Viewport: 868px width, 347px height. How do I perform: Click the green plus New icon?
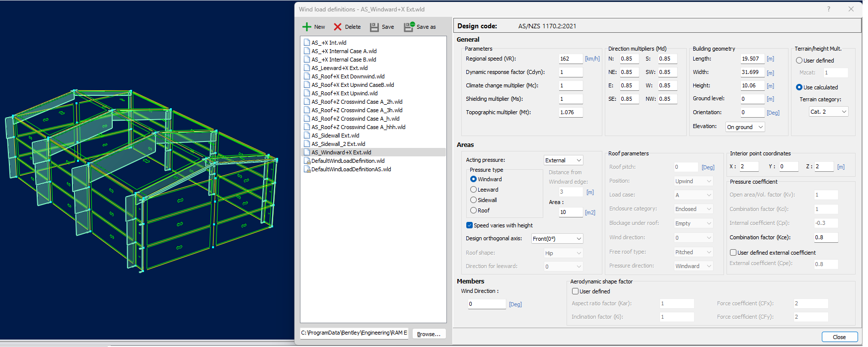[x=307, y=27]
